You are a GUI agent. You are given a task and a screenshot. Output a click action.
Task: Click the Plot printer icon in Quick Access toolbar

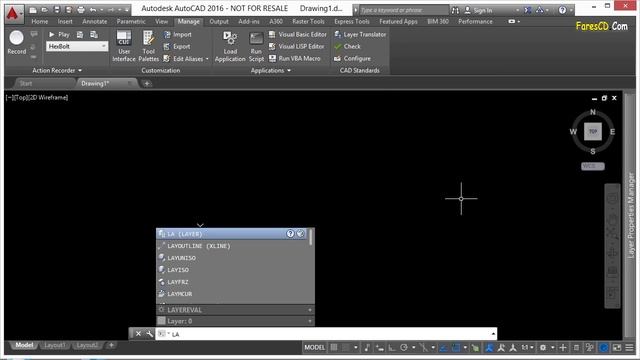pyautogui.click(x=81, y=10)
